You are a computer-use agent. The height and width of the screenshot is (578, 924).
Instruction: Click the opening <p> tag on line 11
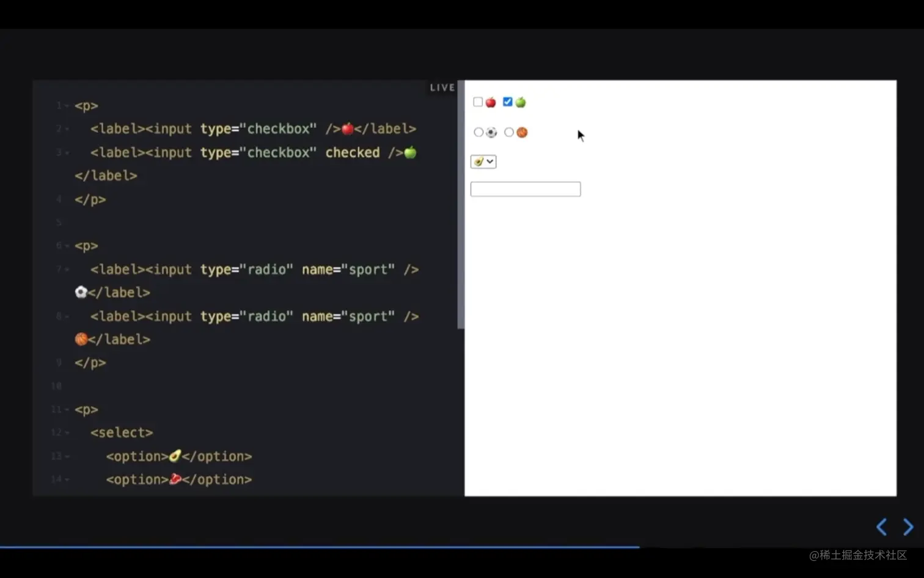point(86,410)
